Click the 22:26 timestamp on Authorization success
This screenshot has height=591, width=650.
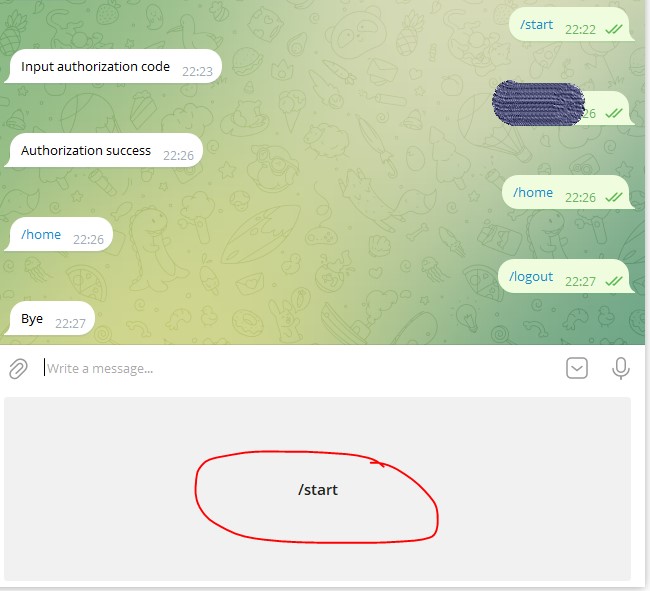pos(178,155)
